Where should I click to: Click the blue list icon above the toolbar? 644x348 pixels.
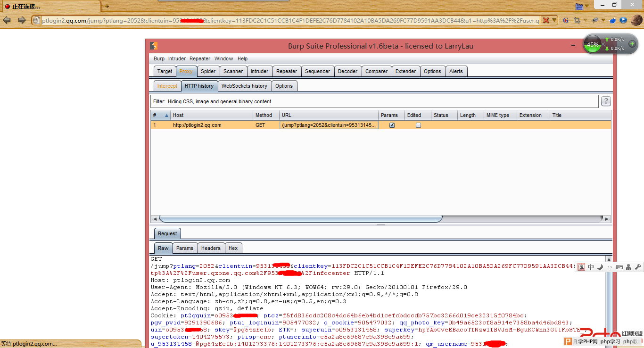pyautogui.click(x=579, y=6)
